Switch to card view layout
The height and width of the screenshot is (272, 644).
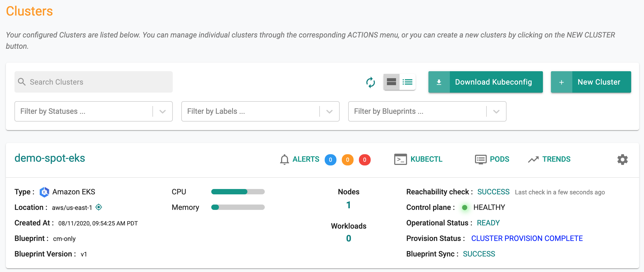point(391,82)
